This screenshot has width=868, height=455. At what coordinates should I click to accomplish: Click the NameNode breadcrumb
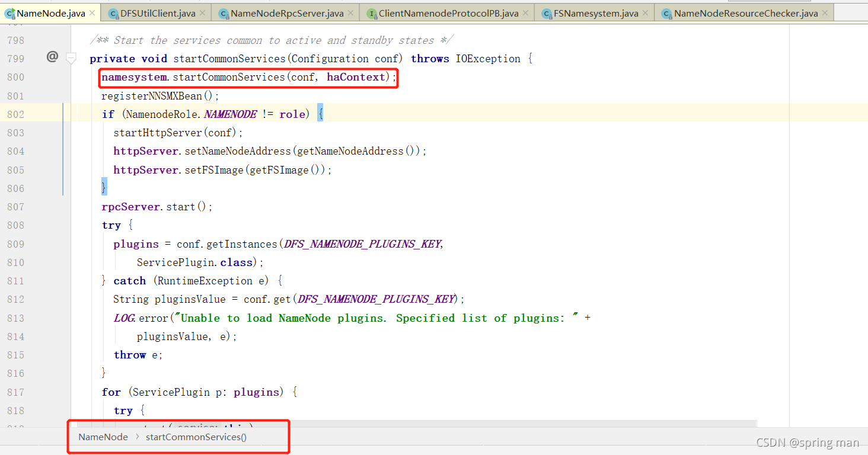pyautogui.click(x=103, y=437)
